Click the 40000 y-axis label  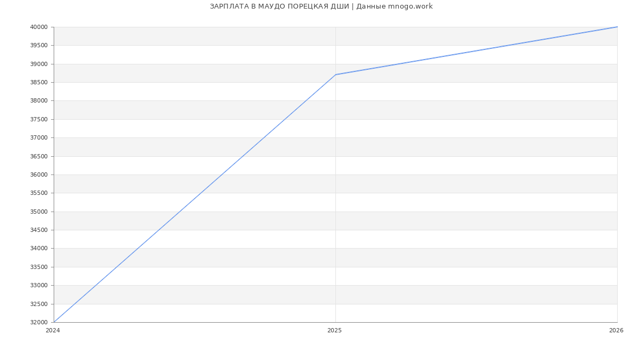click(39, 27)
